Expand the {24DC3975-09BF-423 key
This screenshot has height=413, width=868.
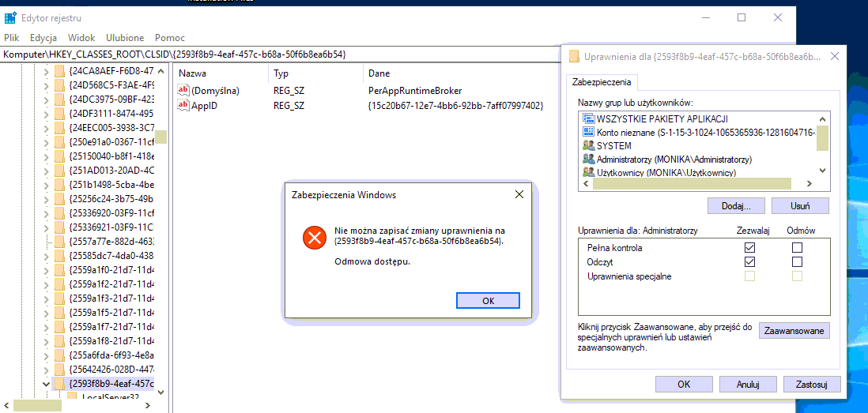click(x=46, y=99)
